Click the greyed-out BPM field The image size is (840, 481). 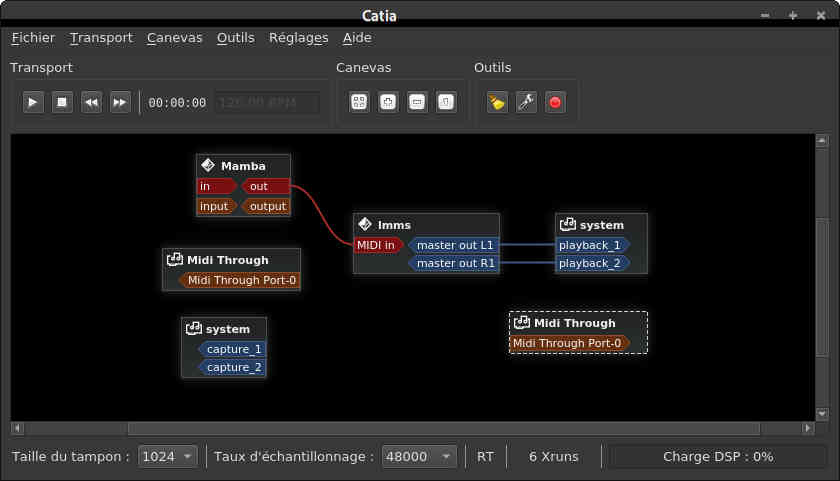[x=268, y=103]
